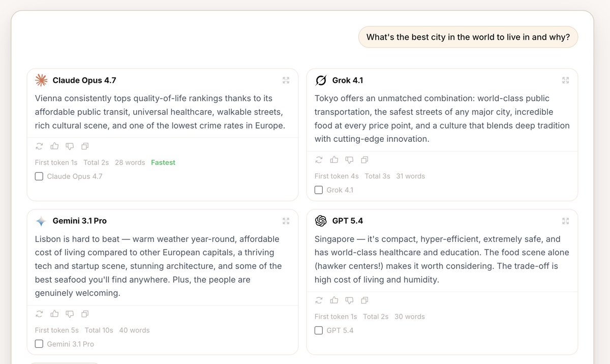
Task: Check the GPT 5.4 checkbox
Action: pyautogui.click(x=318, y=330)
